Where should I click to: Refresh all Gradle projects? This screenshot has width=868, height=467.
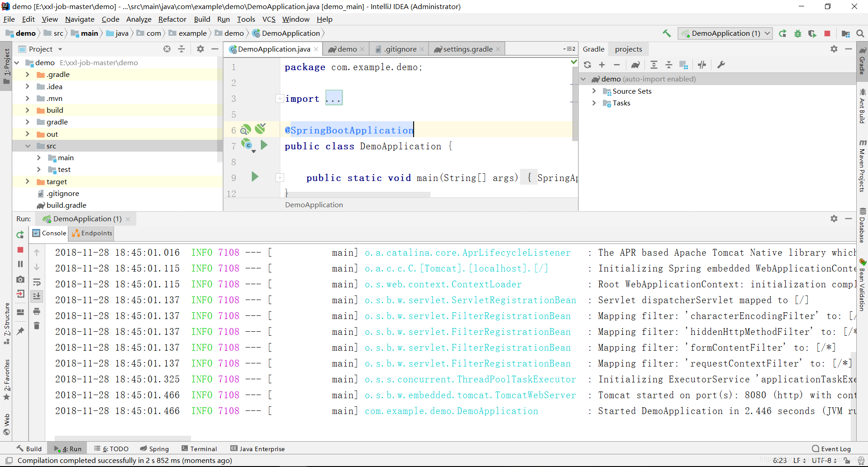click(587, 65)
